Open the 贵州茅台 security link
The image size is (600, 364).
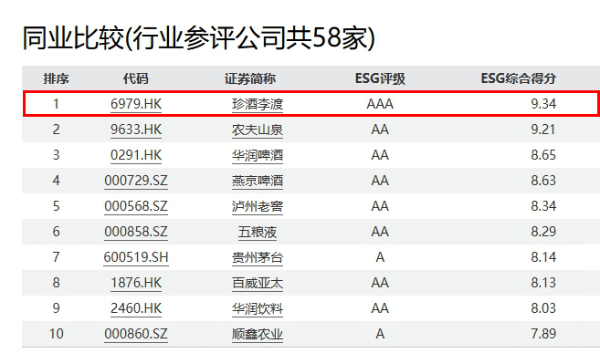coord(258,257)
